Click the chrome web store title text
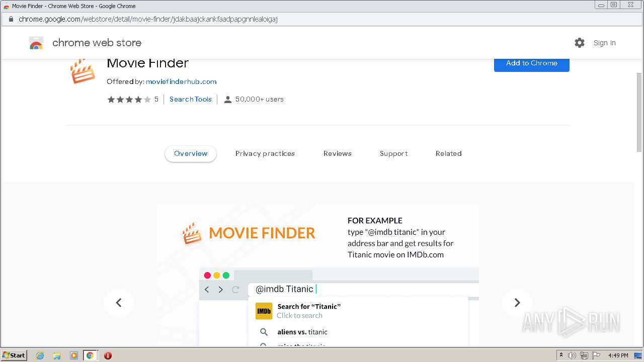Screen dimensions: 644x362 pos(97,43)
